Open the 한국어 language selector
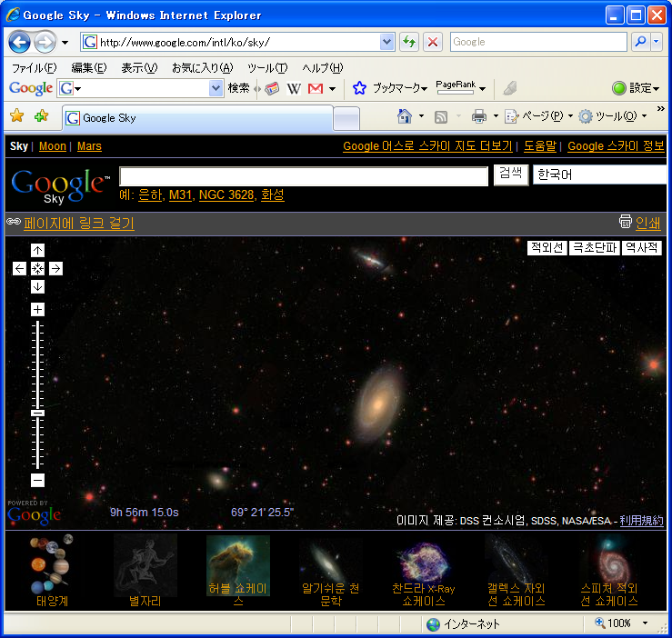The image size is (672, 638). click(x=599, y=174)
